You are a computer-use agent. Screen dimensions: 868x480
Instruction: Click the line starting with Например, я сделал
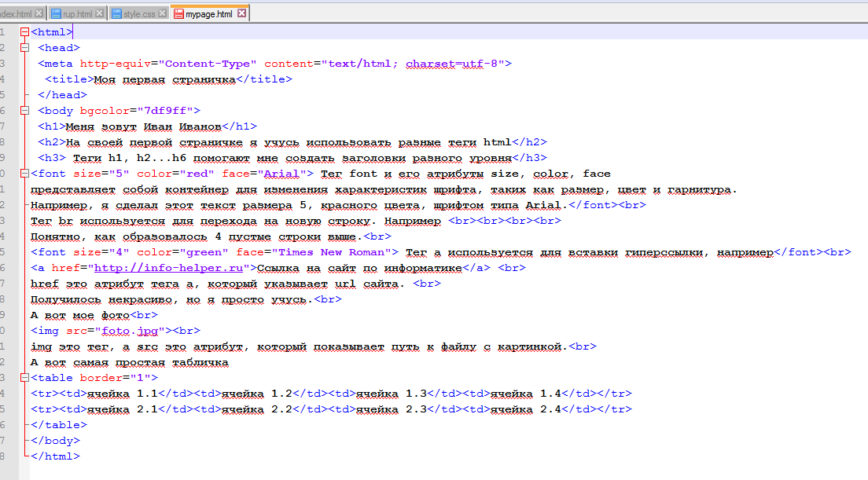(338, 205)
